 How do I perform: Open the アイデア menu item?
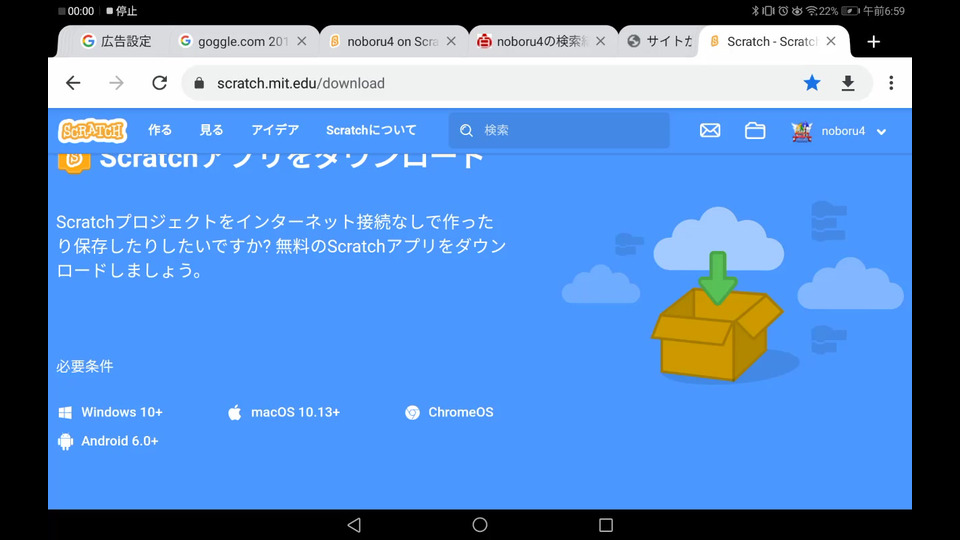click(275, 130)
